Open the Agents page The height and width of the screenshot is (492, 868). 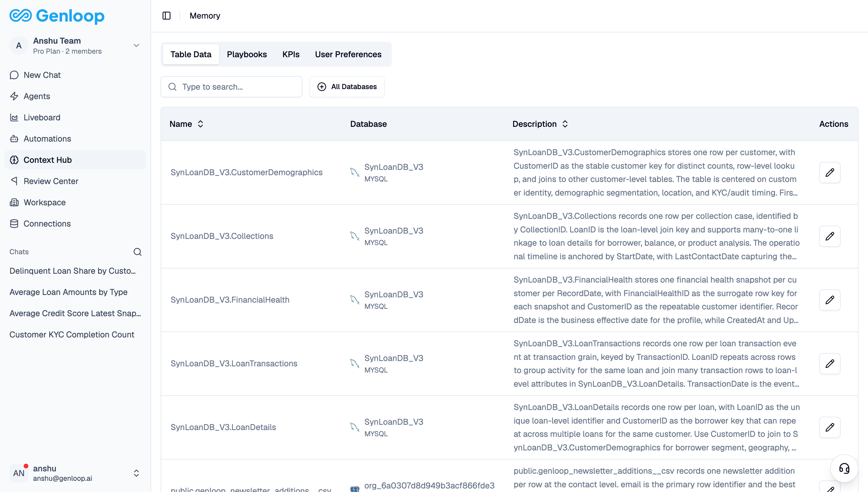pos(75,96)
